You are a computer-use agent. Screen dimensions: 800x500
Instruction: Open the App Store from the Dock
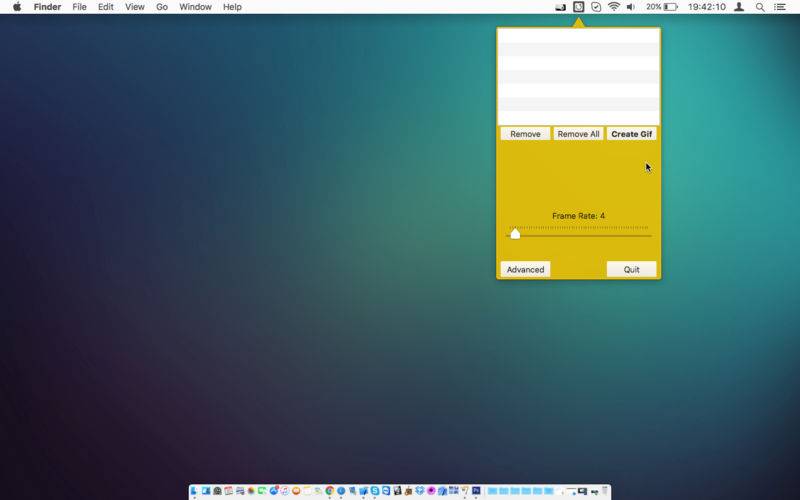(274, 491)
